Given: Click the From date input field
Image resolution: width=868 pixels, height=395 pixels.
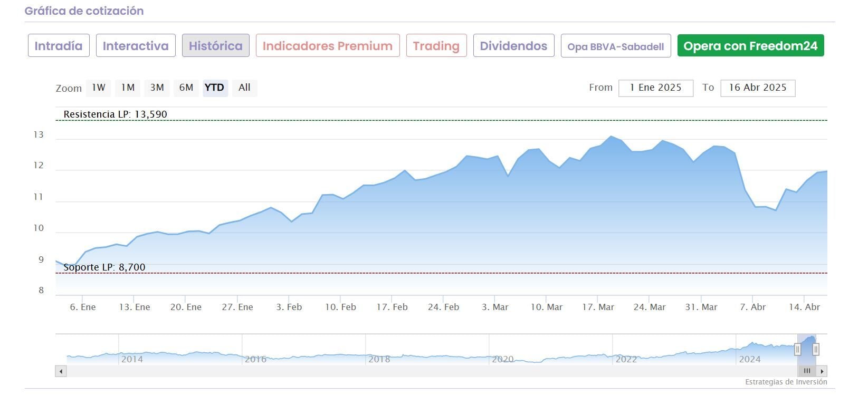Looking at the screenshot, I should point(655,88).
